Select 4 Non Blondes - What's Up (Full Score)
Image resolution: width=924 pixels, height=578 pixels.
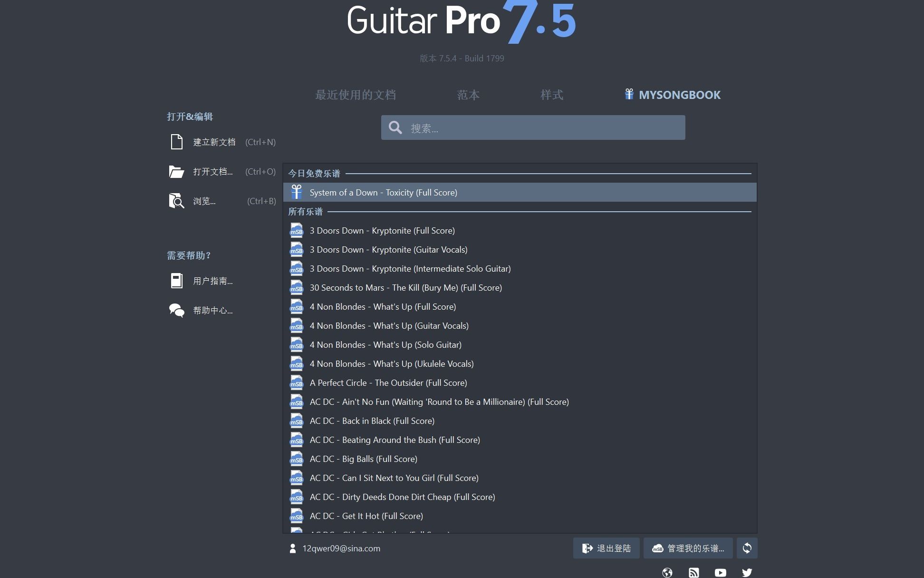click(520, 306)
